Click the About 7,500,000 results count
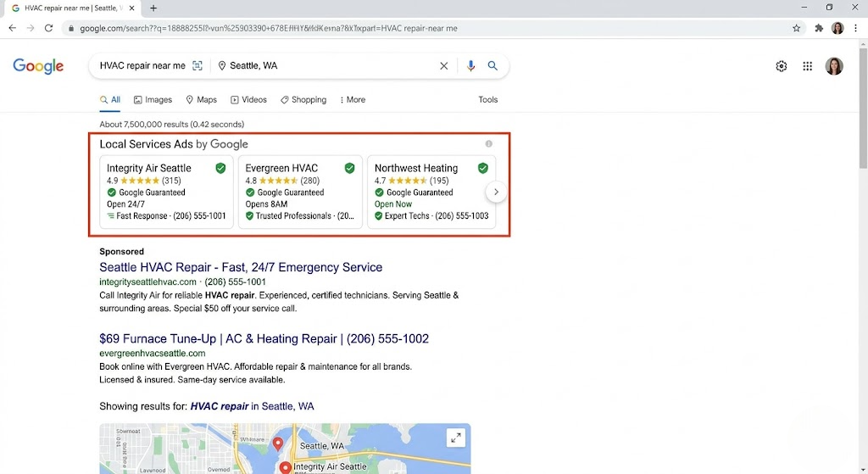The width and height of the screenshot is (868, 474). [x=171, y=125]
